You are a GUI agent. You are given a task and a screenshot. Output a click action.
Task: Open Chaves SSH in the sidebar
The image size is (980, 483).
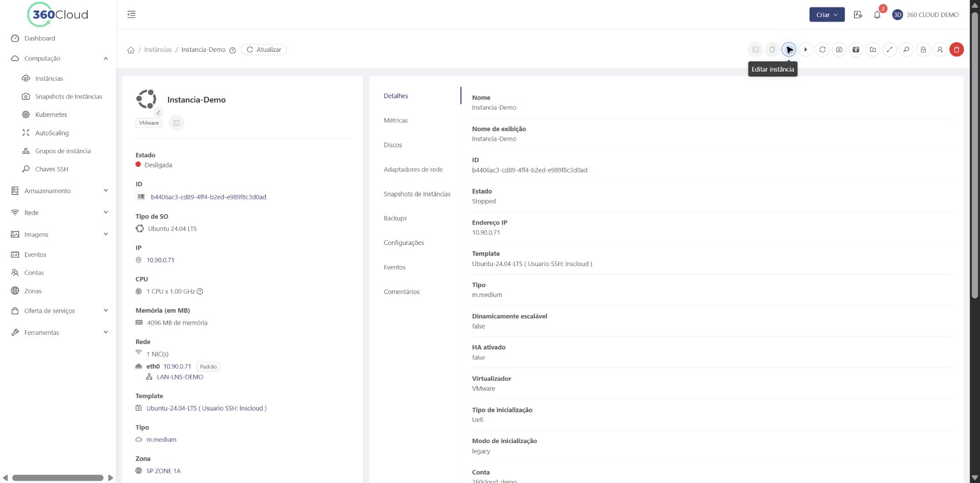[51, 169]
